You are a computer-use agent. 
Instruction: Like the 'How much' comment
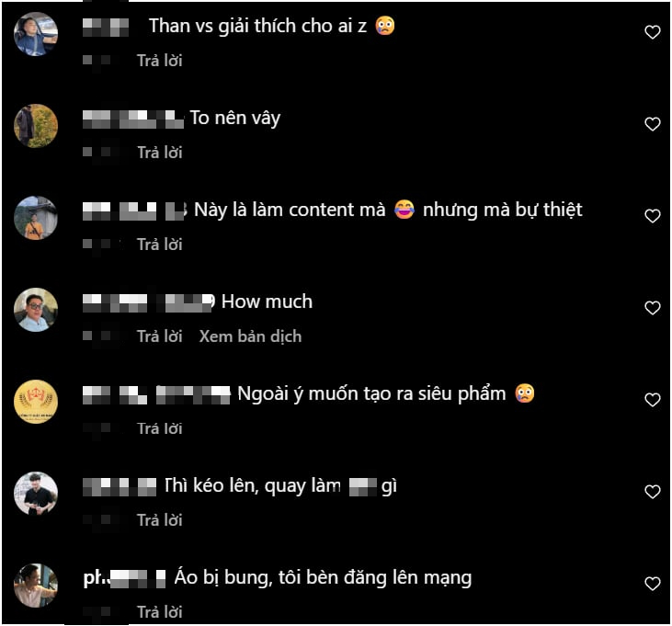coord(653,308)
